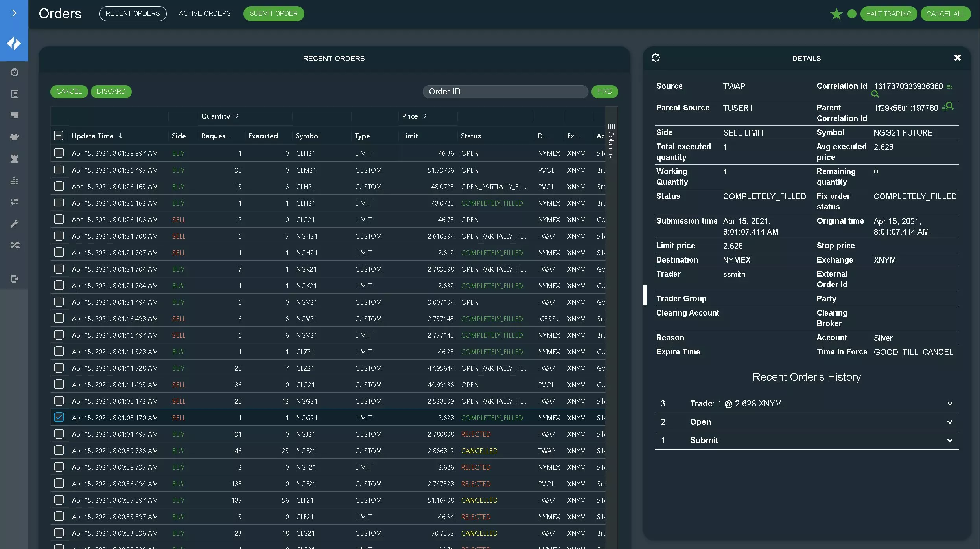
Task: Toggle the select-all header checkbox
Action: click(x=59, y=136)
